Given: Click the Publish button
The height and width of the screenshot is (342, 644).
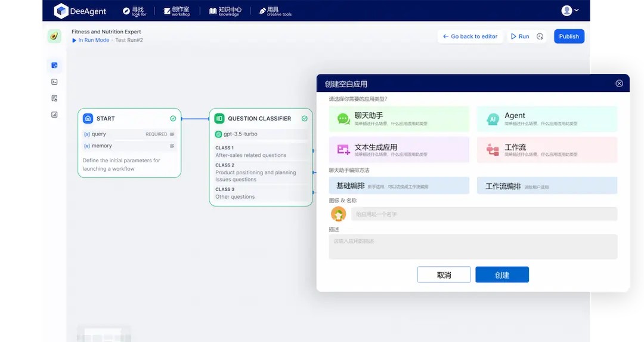Looking at the screenshot, I should 569,36.
